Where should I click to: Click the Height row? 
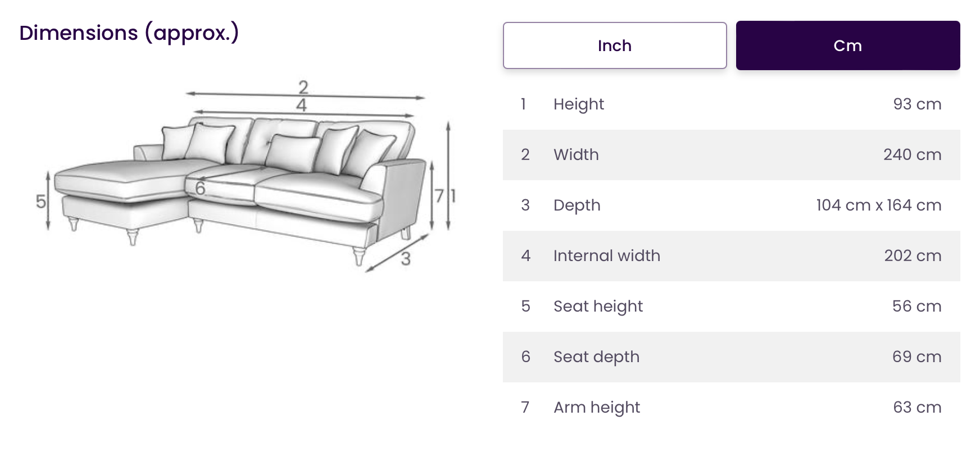(731, 104)
